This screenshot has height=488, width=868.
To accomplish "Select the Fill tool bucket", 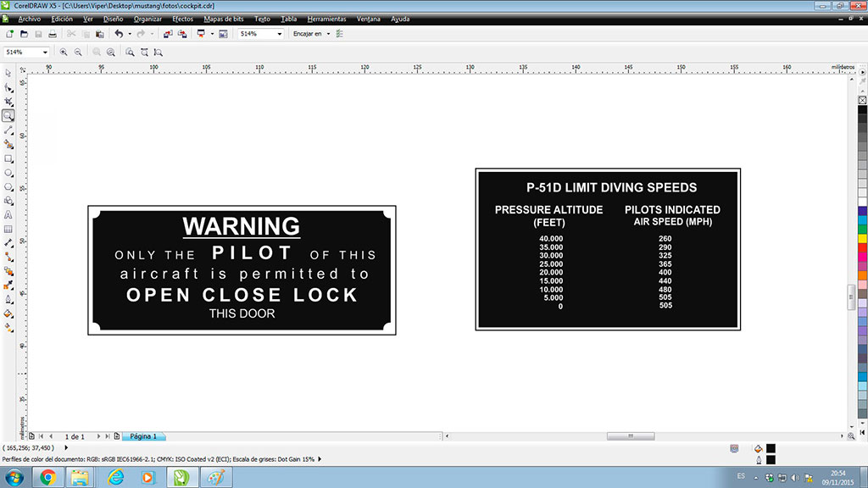I will [x=8, y=313].
